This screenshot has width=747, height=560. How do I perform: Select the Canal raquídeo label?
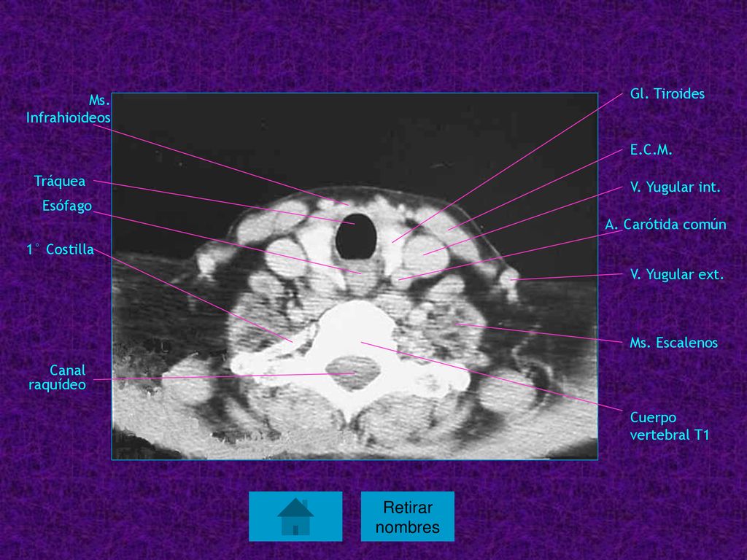(x=57, y=377)
